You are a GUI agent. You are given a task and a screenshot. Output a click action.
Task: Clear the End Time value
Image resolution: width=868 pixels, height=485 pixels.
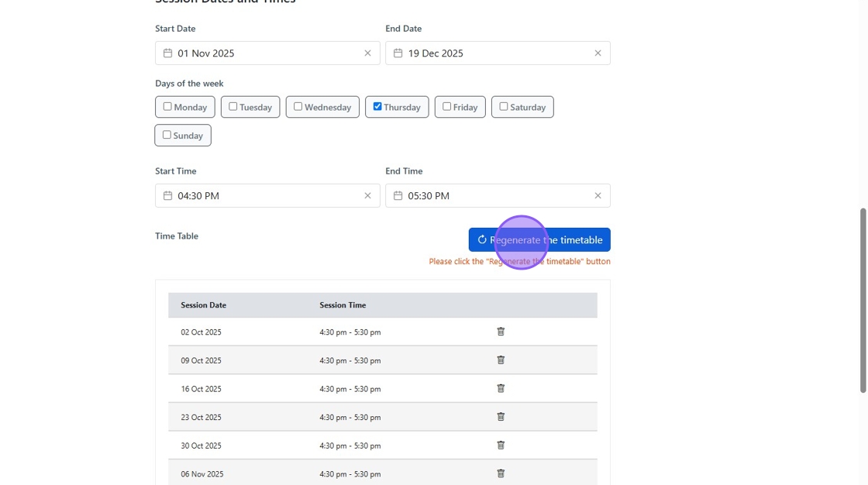pos(598,196)
